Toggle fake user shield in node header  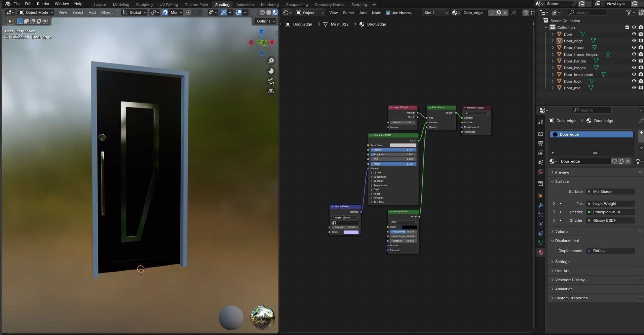[492, 13]
